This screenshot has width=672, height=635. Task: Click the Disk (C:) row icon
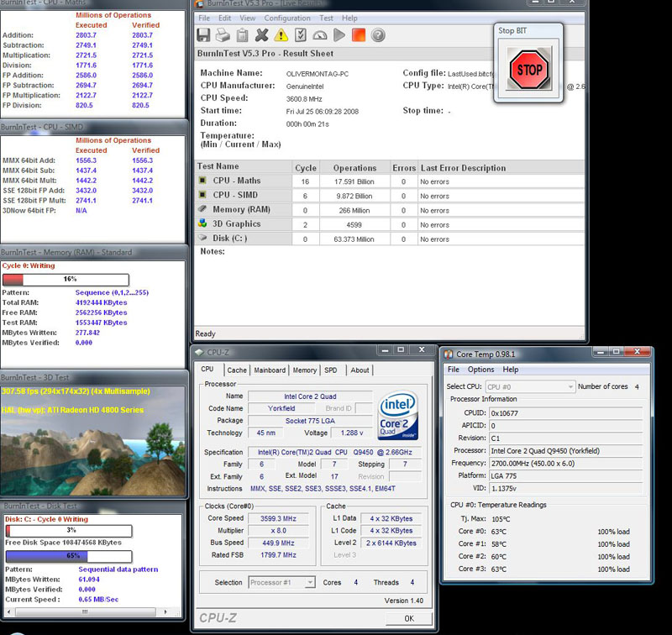coord(202,238)
